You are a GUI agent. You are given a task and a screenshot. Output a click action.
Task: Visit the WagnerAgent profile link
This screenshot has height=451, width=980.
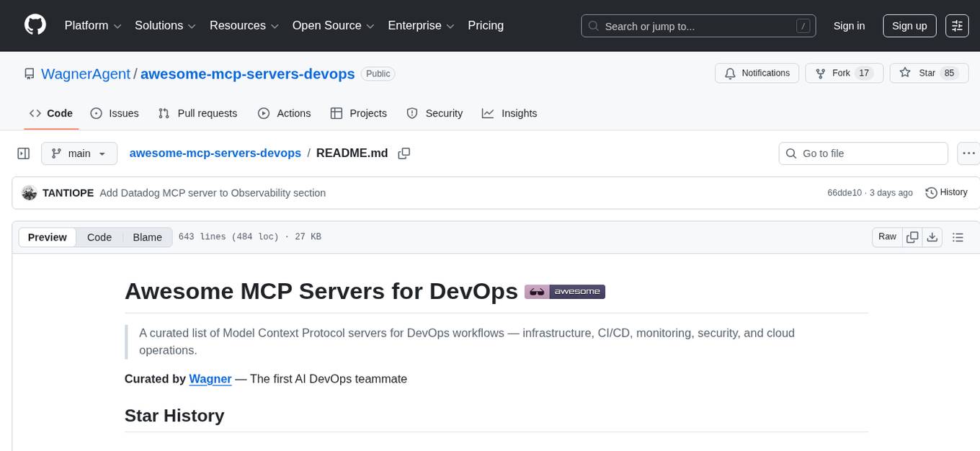pos(85,73)
